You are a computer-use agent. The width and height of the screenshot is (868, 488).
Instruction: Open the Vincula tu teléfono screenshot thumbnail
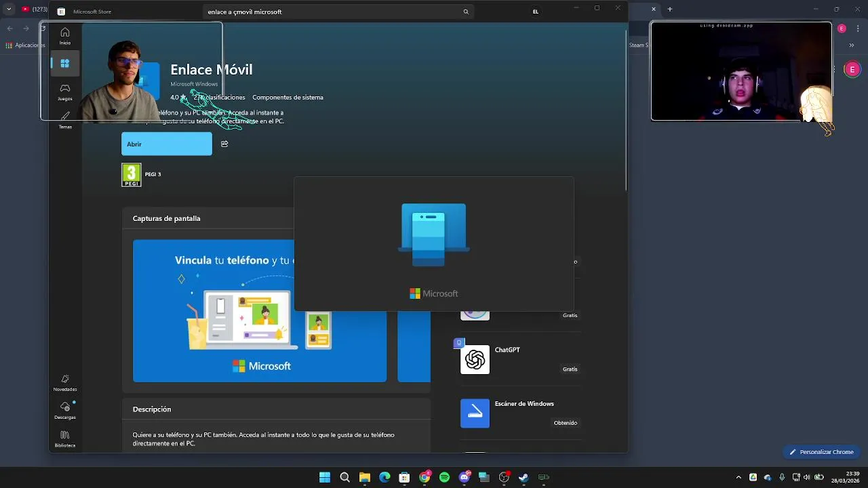point(260,311)
